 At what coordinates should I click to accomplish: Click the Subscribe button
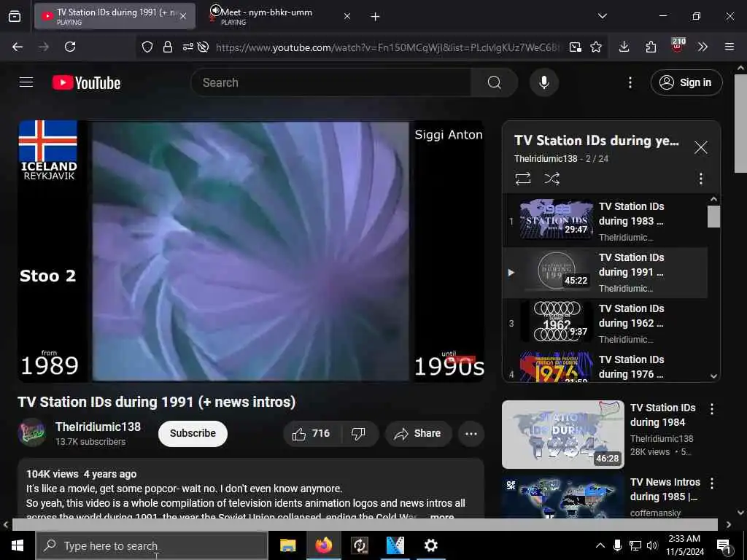[193, 433]
